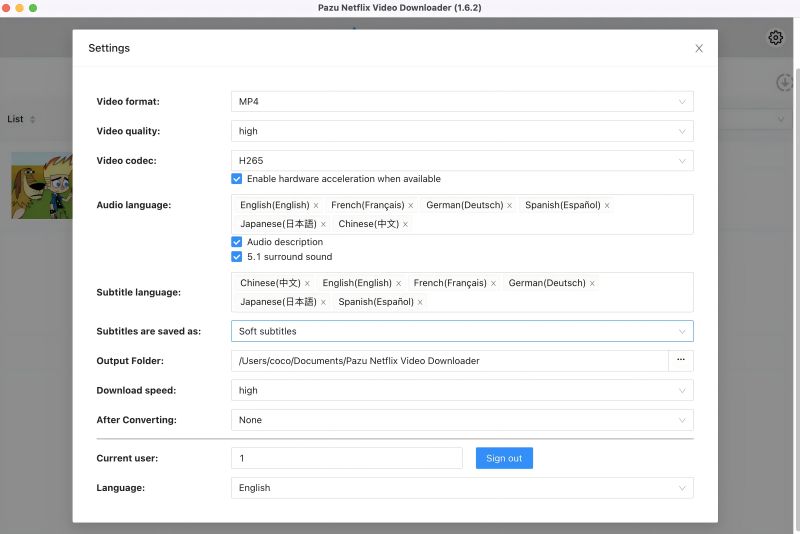Open Download speed dropdown
The width and height of the screenshot is (800, 534).
pos(462,390)
